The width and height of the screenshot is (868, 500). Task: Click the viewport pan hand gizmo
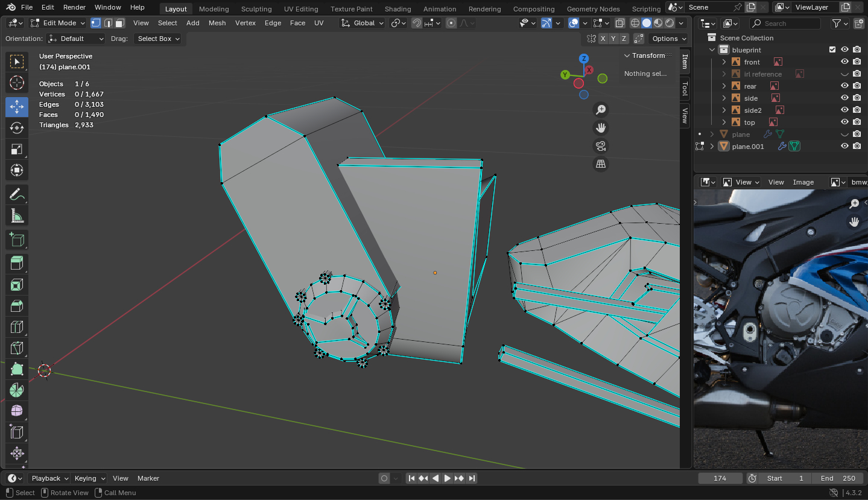pyautogui.click(x=601, y=127)
